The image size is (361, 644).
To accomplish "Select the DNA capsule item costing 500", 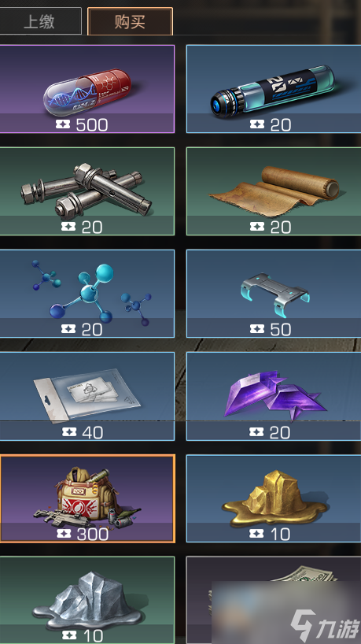I will [87, 89].
